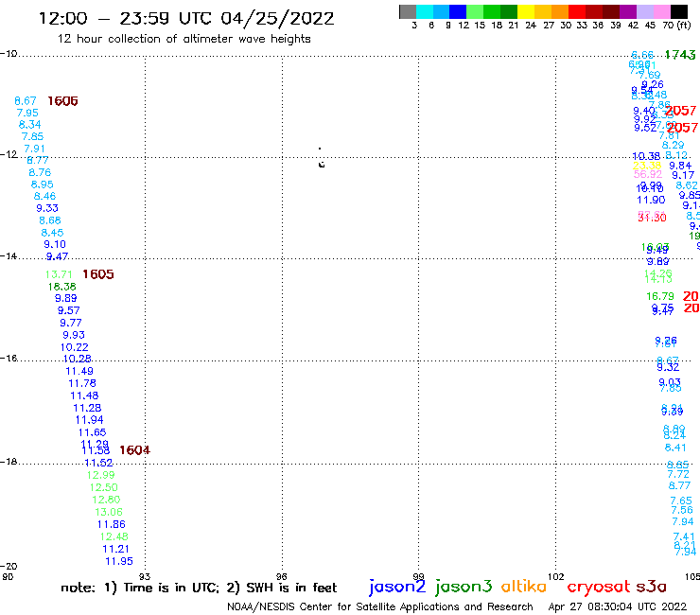Viewport: 700px width, 615px height.
Task: Click the dark red s3a legend label
Action: 651,587
